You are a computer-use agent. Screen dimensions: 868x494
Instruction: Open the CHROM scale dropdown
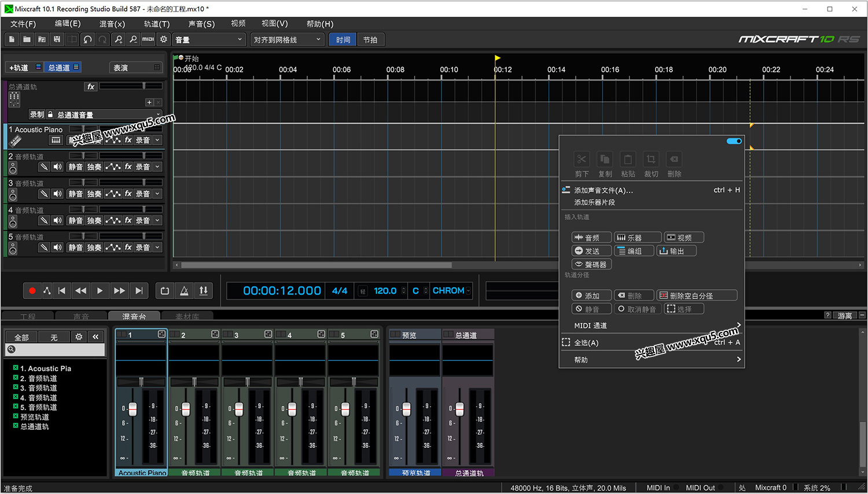(451, 291)
